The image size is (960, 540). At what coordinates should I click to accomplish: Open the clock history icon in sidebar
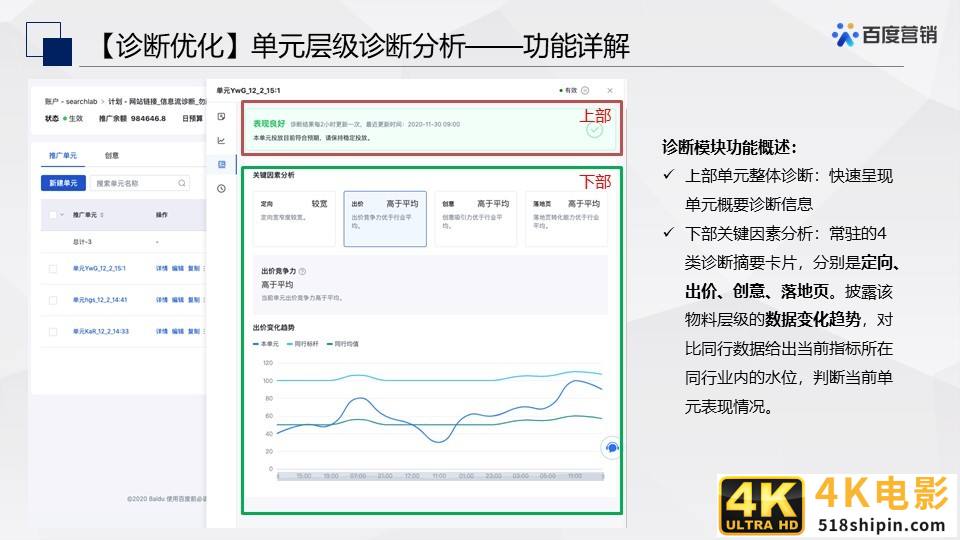(222, 189)
